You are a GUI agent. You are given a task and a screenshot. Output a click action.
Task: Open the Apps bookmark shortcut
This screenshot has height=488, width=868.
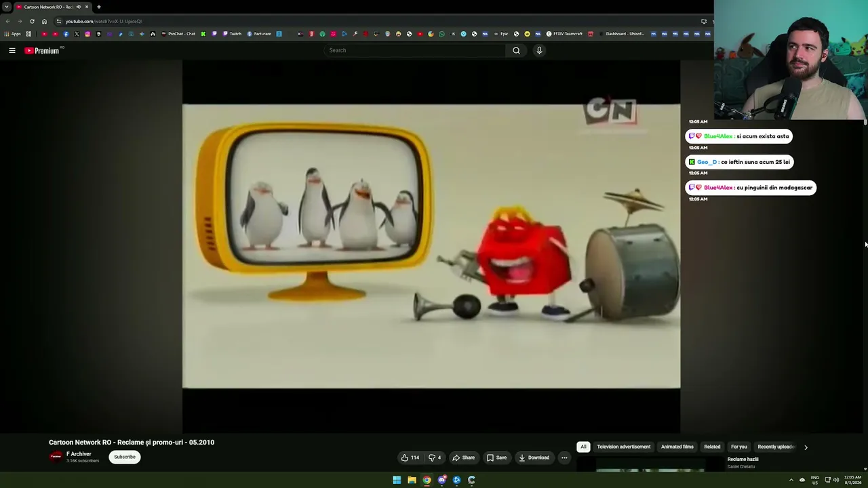click(x=13, y=34)
